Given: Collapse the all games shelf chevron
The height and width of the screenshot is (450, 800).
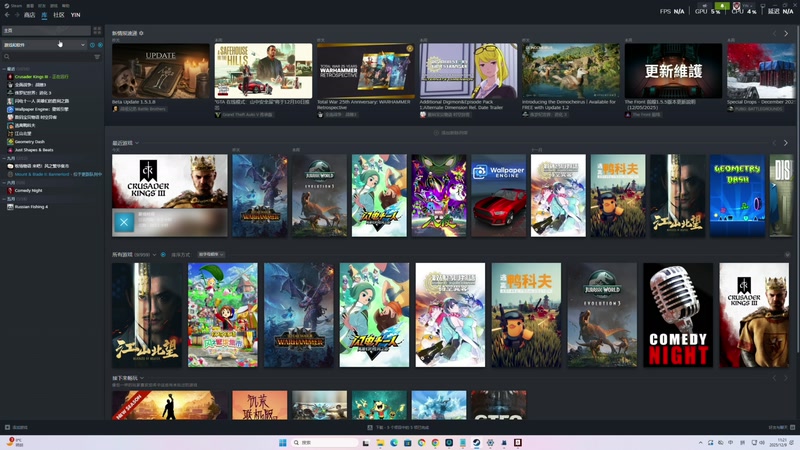Looking at the screenshot, I should click(787, 255).
